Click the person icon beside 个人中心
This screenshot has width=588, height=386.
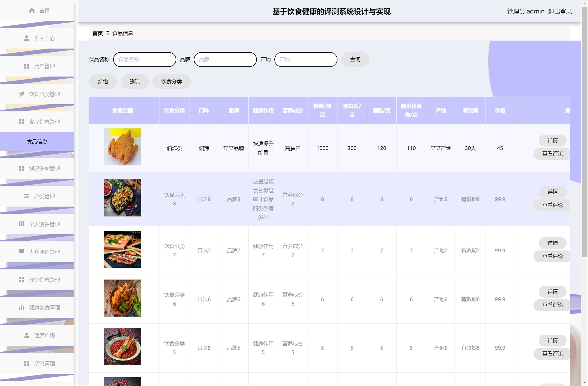click(x=27, y=38)
